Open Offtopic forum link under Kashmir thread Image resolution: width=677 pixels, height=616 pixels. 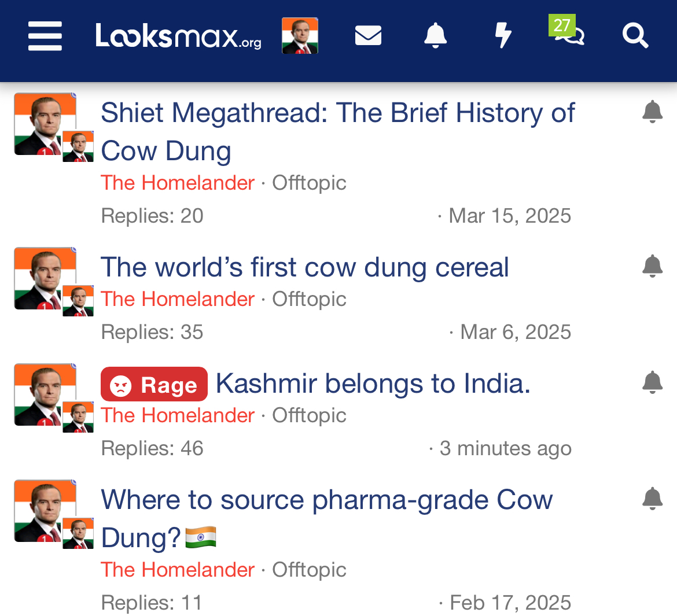coord(309,415)
